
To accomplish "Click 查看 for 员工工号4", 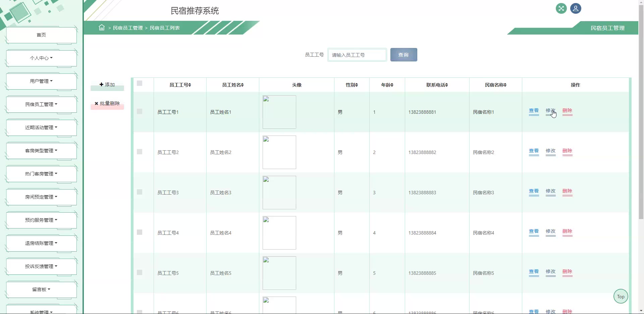I will pos(534,232).
